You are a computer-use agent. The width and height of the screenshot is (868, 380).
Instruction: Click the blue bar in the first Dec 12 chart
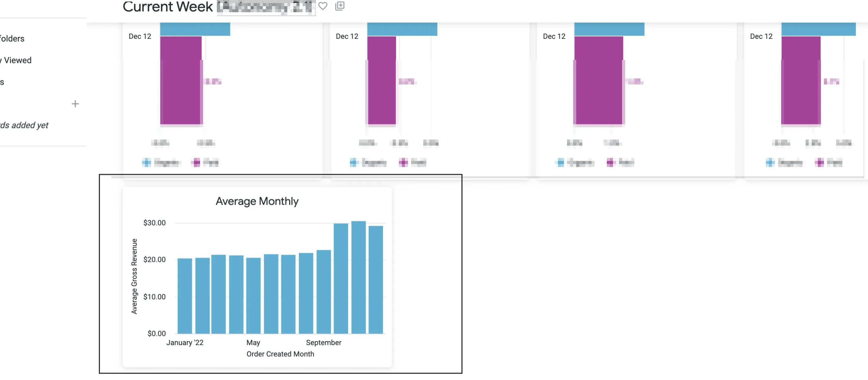pyautogui.click(x=195, y=29)
